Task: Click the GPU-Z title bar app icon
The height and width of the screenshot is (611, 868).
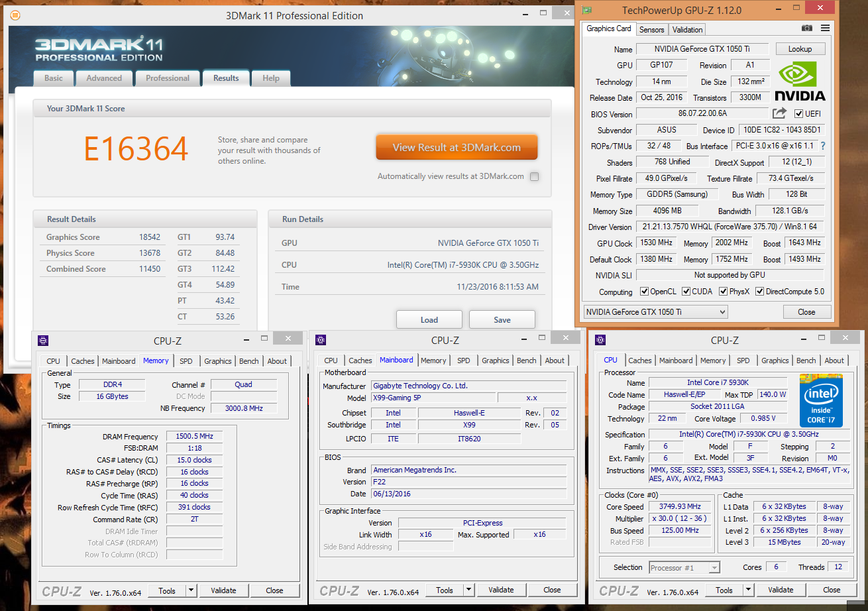Action: 587,10
